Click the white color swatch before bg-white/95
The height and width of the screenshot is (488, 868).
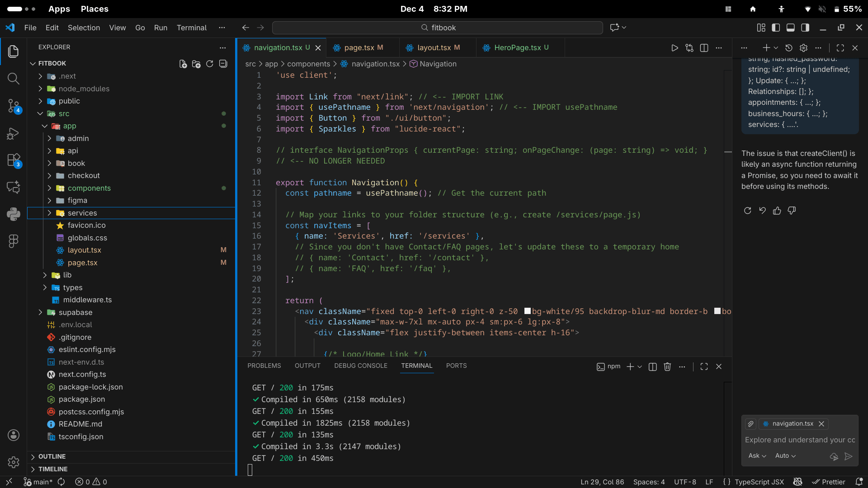[527, 311]
